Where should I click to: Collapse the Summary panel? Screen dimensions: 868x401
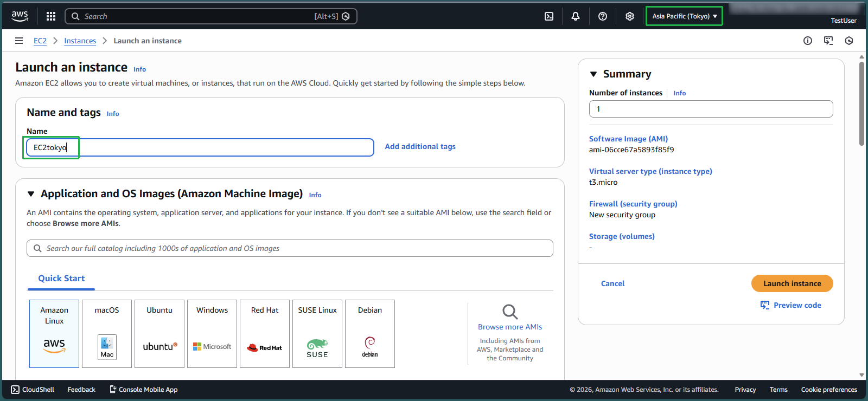pyautogui.click(x=593, y=74)
